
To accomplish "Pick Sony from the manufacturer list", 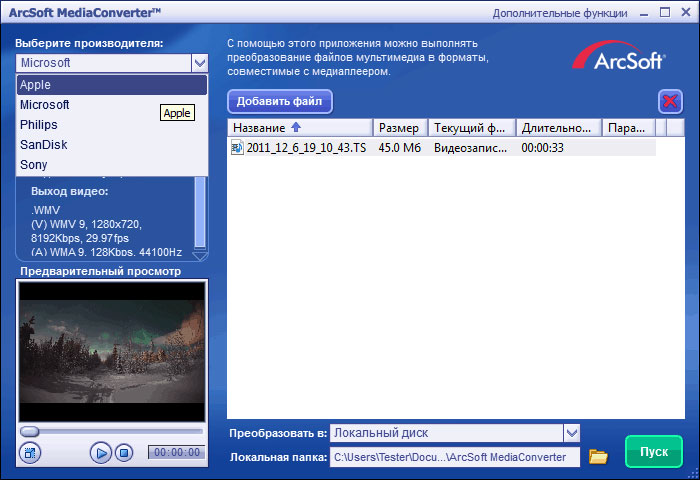I will coord(33,165).
